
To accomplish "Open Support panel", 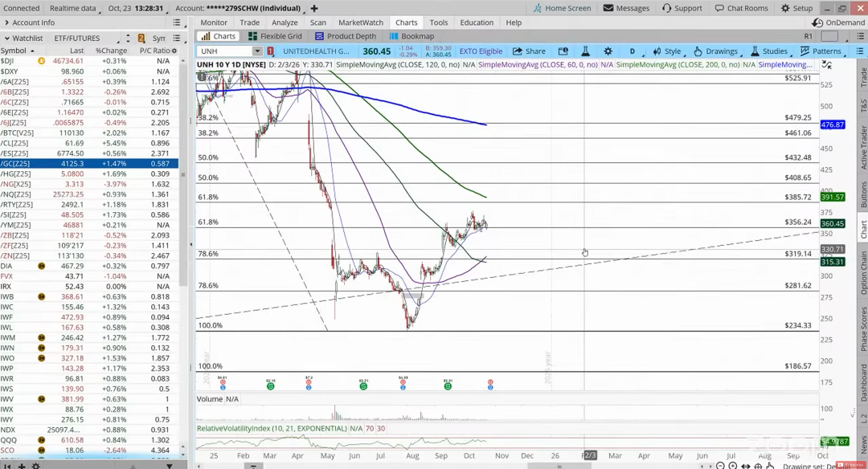I will coord(682,8).
